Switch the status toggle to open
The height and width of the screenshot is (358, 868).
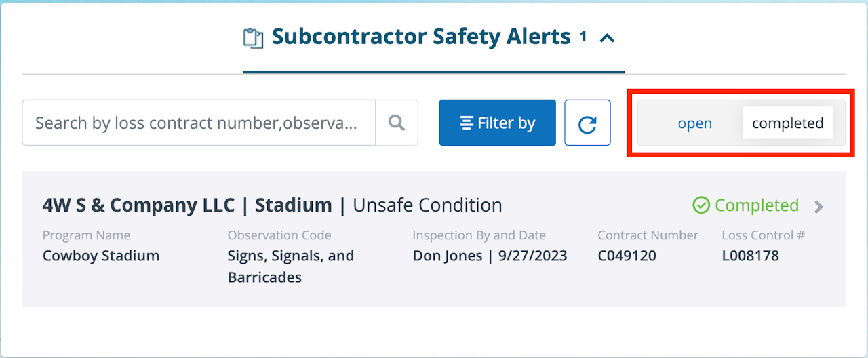694,123
